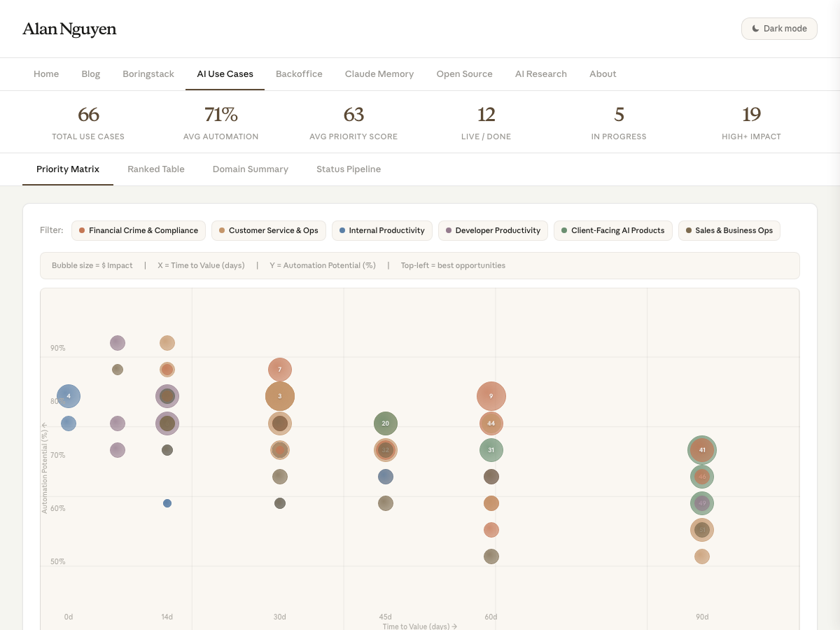This screenshot has width=840, height=630.
Task: Toggle Dark mode button
Action: (x=779, y=29)
